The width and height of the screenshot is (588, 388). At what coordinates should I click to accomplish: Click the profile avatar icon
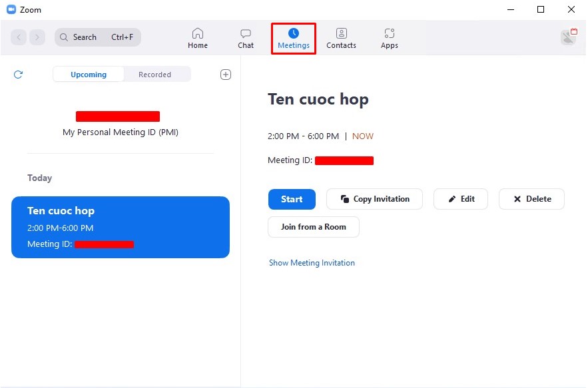[x=568, y=37]
